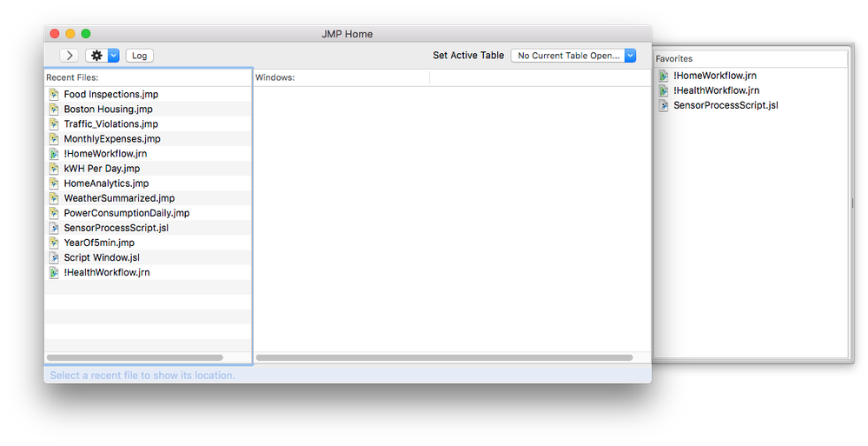Open the Set Active Table dropdown arrow
This screenshot has height=446, width=868.
tap(630, 56)
